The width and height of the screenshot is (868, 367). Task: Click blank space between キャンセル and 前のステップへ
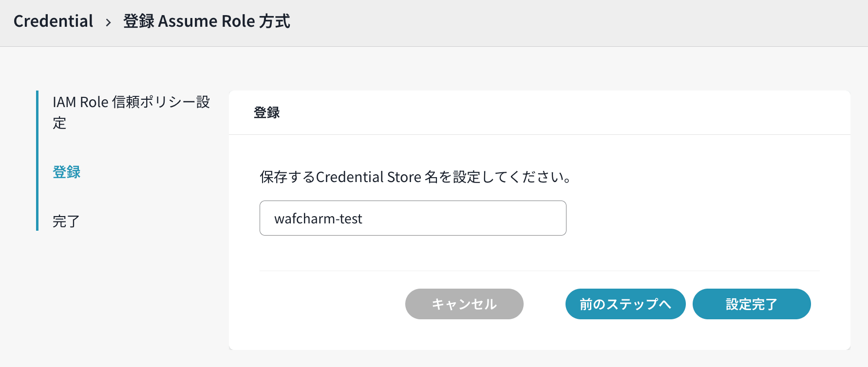pos(545,304)
